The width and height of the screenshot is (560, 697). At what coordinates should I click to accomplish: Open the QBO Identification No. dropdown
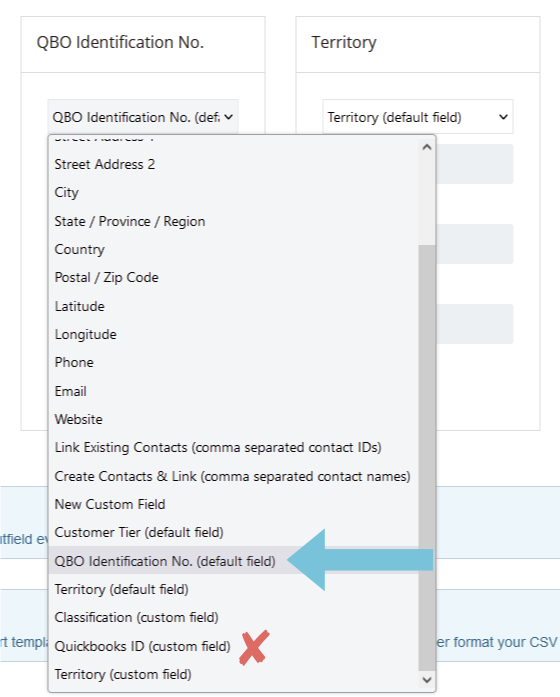pos(143,117)
